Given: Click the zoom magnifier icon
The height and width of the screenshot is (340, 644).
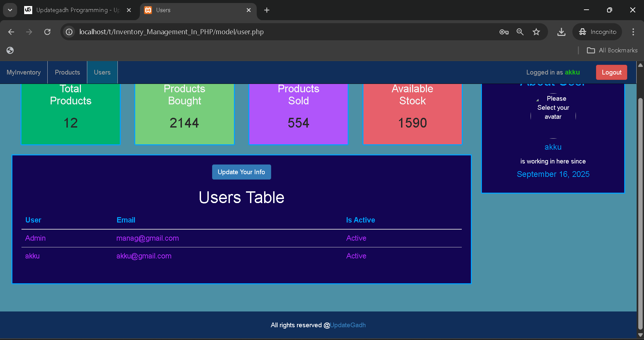Looking at the screenshot, I should 520,32.
